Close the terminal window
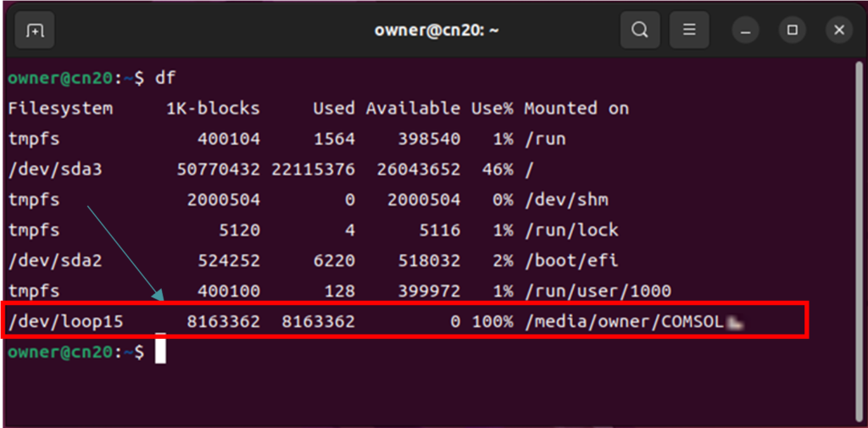868x428 pixels. click(838, 31)
